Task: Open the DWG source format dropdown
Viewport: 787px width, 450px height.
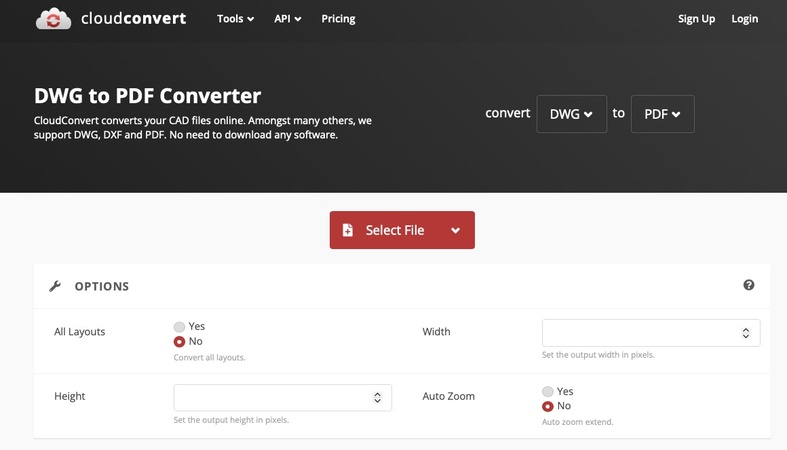Action: tap(571, 114)
